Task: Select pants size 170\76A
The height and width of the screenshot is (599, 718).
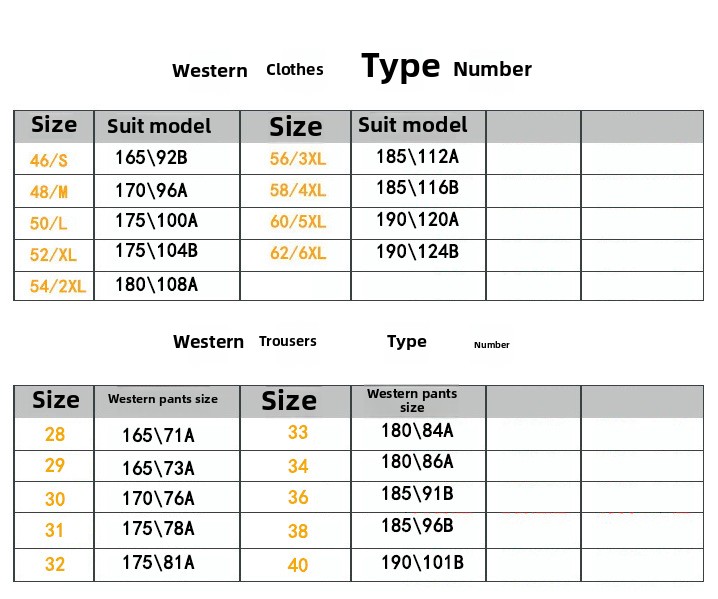Action: pyautogui.click(x=158, y=499)
